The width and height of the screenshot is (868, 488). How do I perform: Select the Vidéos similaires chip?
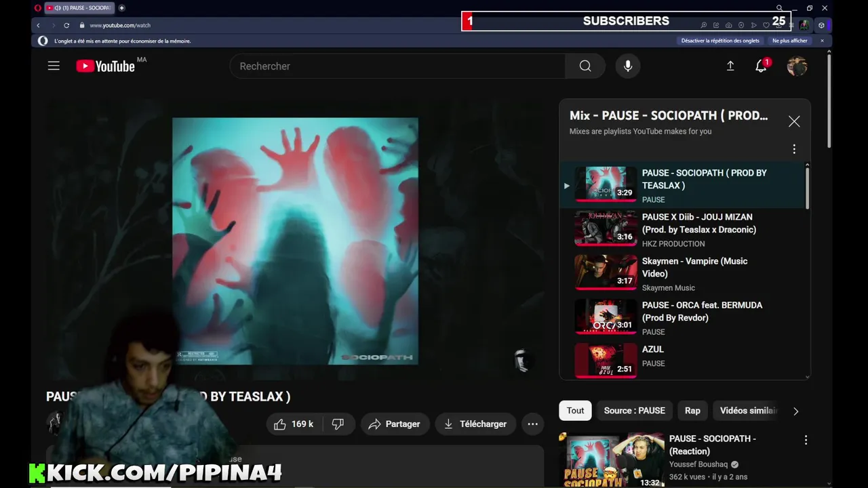(749, 411)
